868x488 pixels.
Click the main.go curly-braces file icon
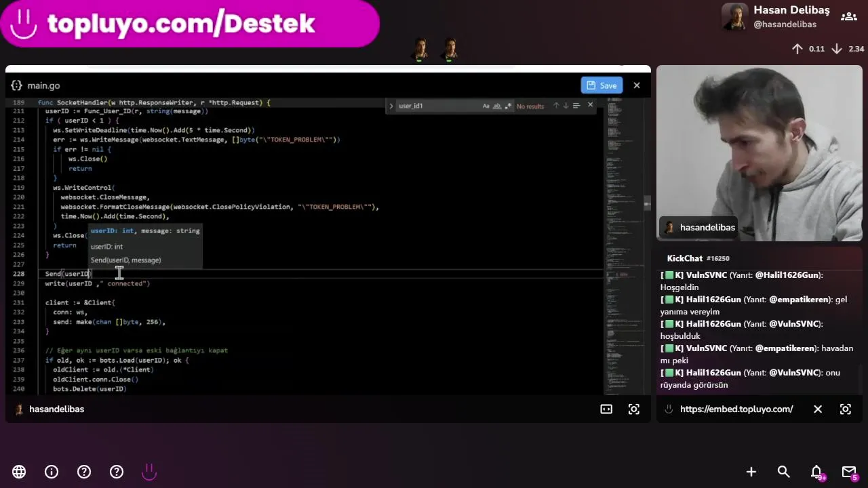pyautogui.click(x=16, y=85)
